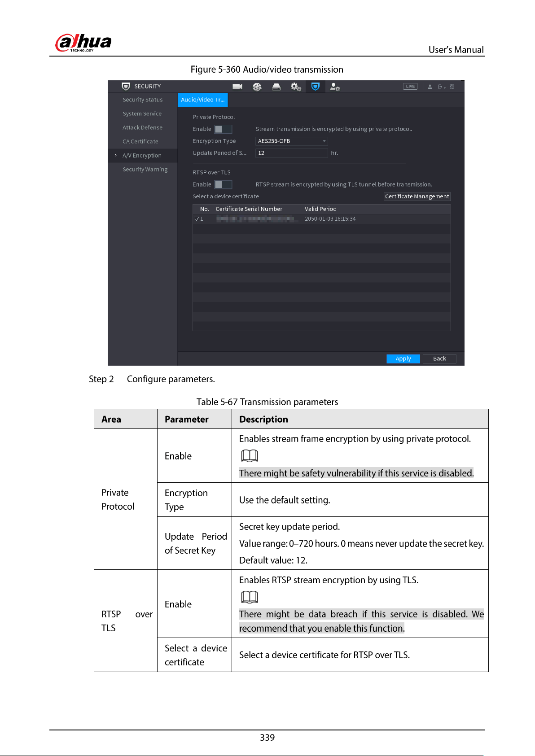This screenshot has height=756, width=535.
Task: Toggle RTSP over TLS Enable switch
Action: 223,184
